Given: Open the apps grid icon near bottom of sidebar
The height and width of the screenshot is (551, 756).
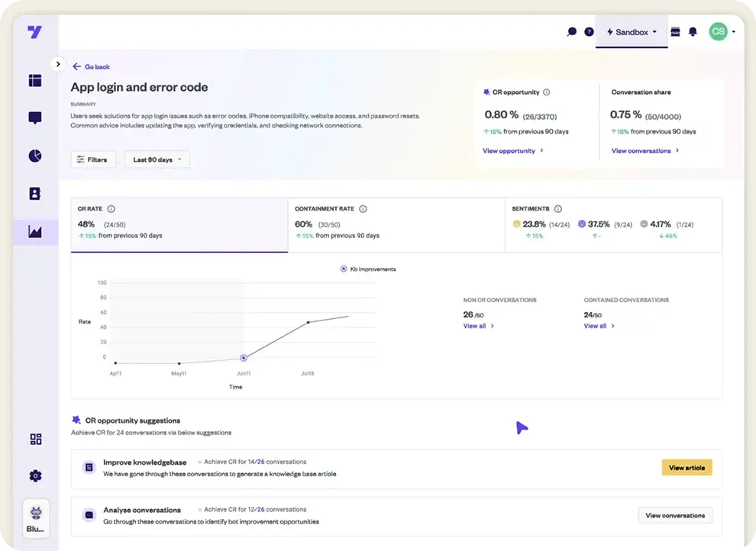Looking at the screenshot, I should click(35, 439).
